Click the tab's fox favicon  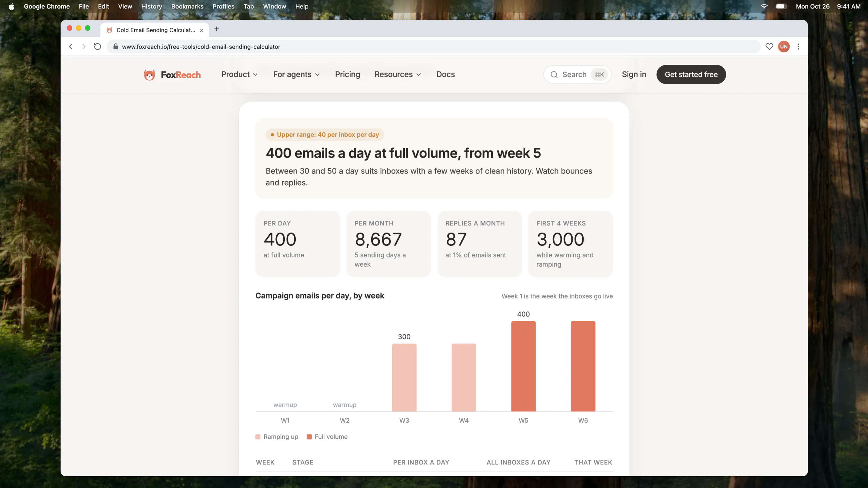(x=109, y=30)
